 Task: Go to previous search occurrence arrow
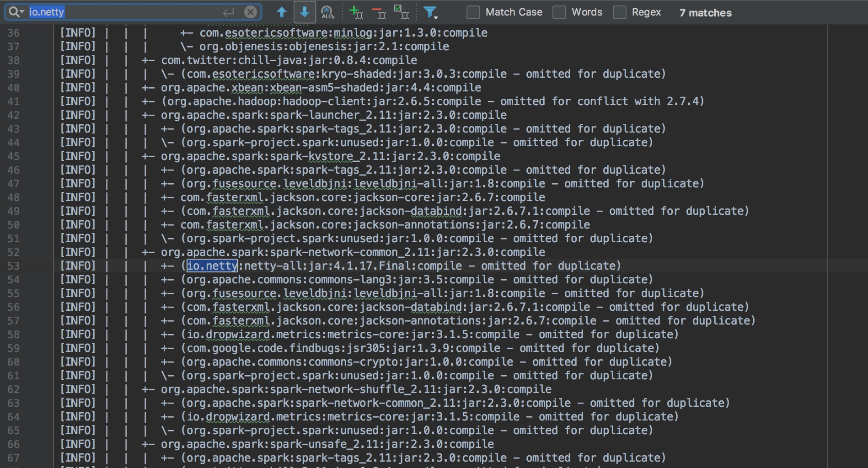282,12
